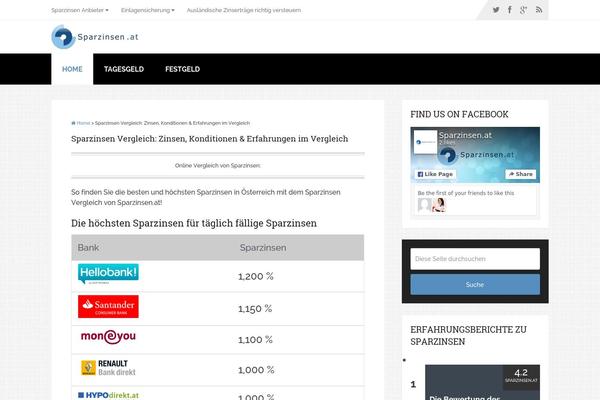Click the Sparzinsen.at site logo

click(95, 37)
